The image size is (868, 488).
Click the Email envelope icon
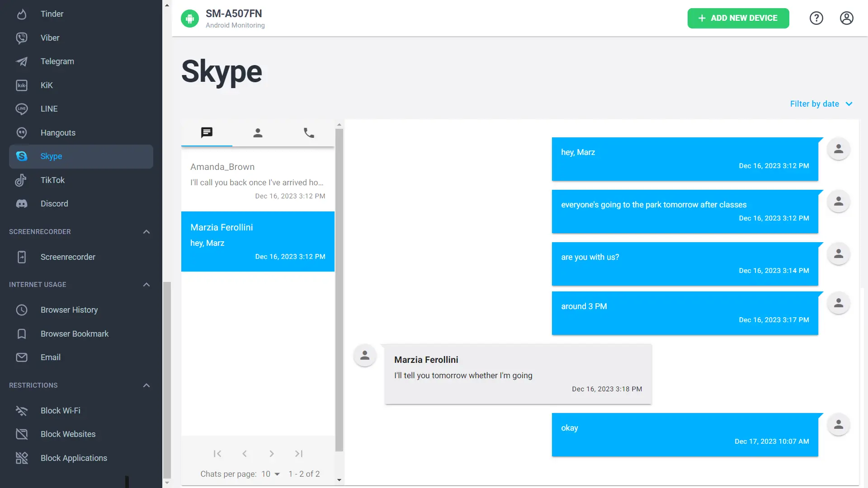click(x=22, y=357)
